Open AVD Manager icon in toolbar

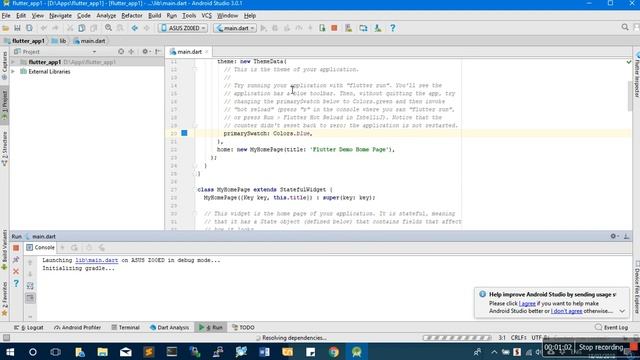[x=348, y=28]
